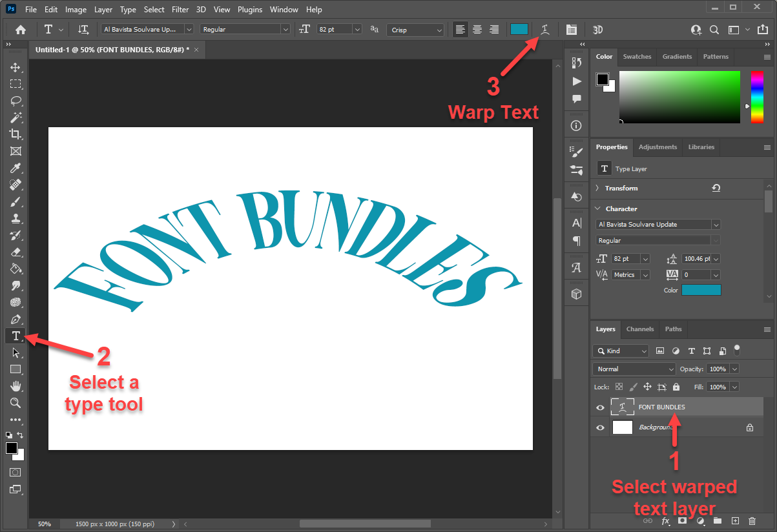777x532 pixels.
Task: Expand the Transform section in Properties
Action: coord(596,188)
